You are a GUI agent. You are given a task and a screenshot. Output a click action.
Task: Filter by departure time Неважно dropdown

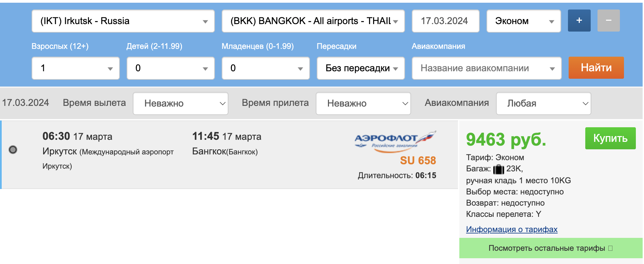pyautogui.click(x=181, y=103)
